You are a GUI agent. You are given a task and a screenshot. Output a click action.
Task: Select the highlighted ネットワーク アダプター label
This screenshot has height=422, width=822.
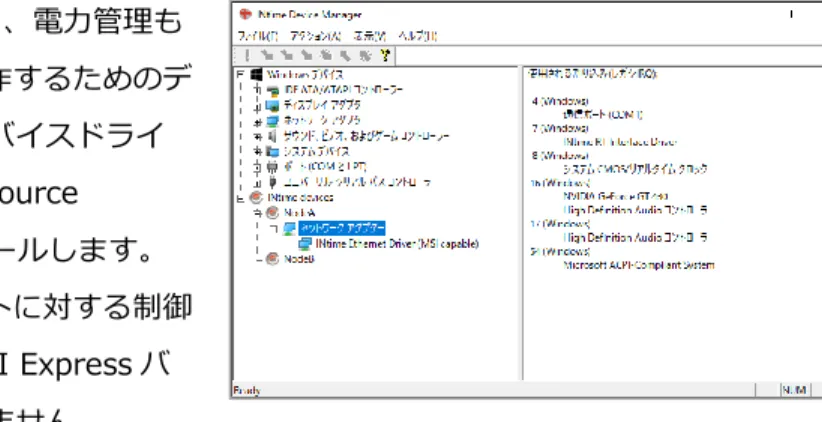point(342,228)
